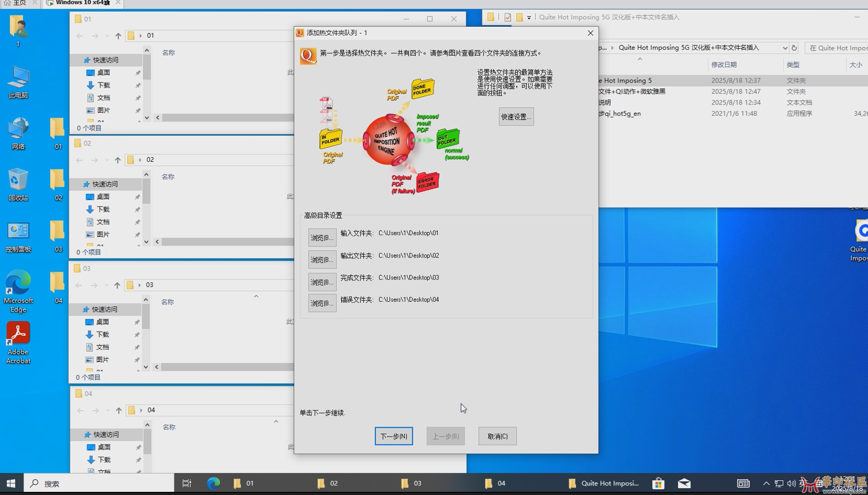Image resolution: width=868 pixels, height=495 pixels.
Task: Click the taskbar 搜索 search box
Action: click(x=99, y=483)
